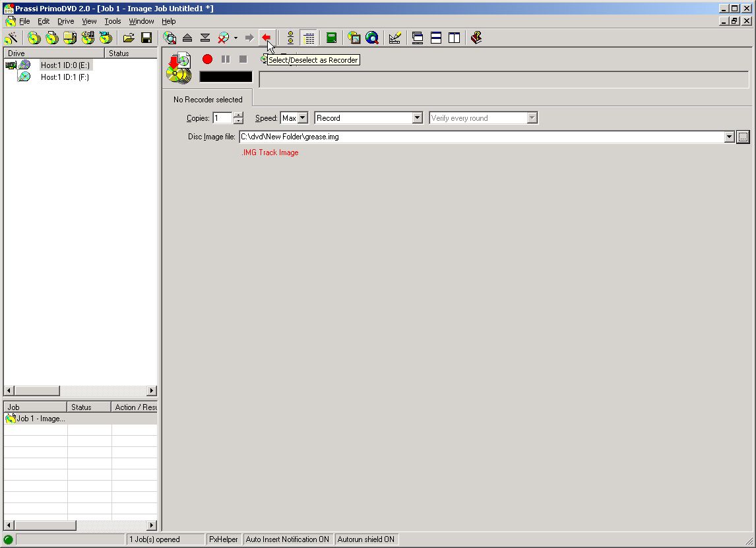Click Select/Deselect as Recorder red arrow
The image size is (756, 548).
[x=266, y=38]
